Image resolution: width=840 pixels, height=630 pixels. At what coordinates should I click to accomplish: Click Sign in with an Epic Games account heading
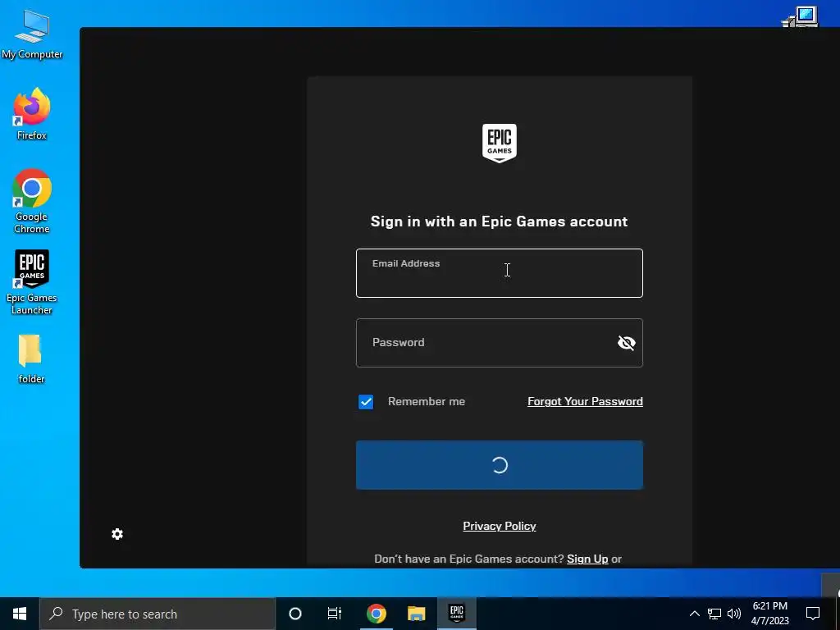click(500, 221)
